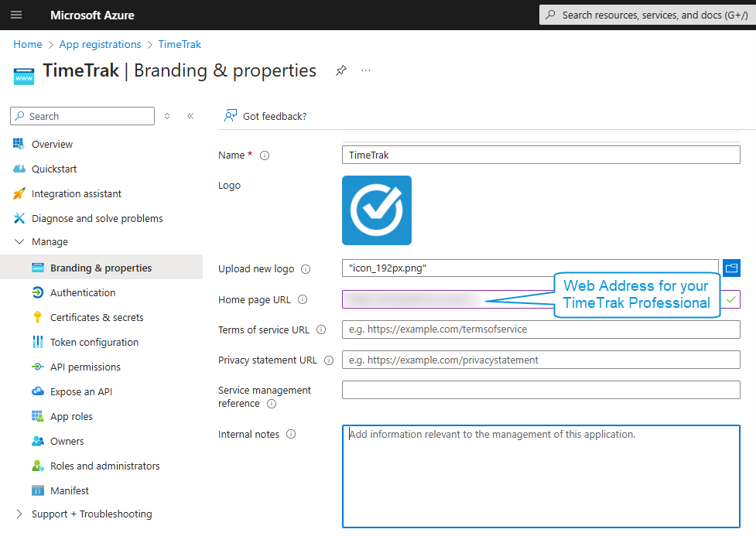The height and width of the screenshot is (536, 756).
Task: Click the Quickstart cloud icon
Action: (x=19, y=169)
